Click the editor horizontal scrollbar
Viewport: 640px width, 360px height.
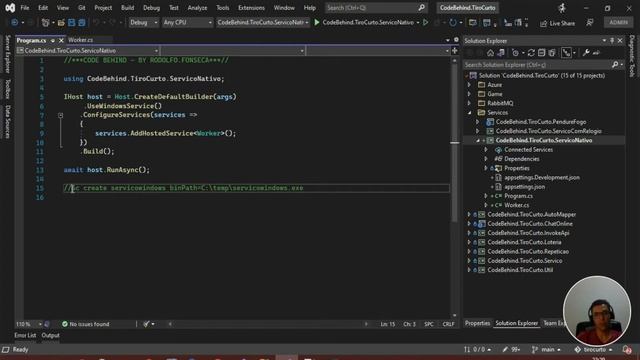pos(268,324)
